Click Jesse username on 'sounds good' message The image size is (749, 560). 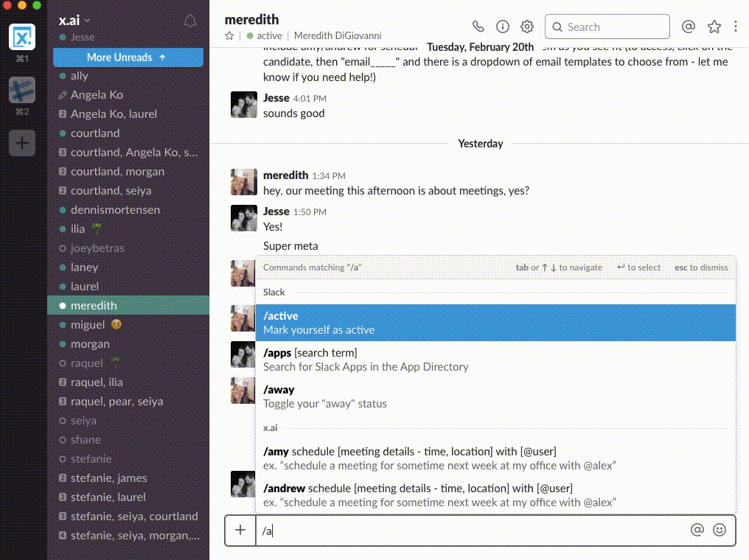tap(276, 98)
